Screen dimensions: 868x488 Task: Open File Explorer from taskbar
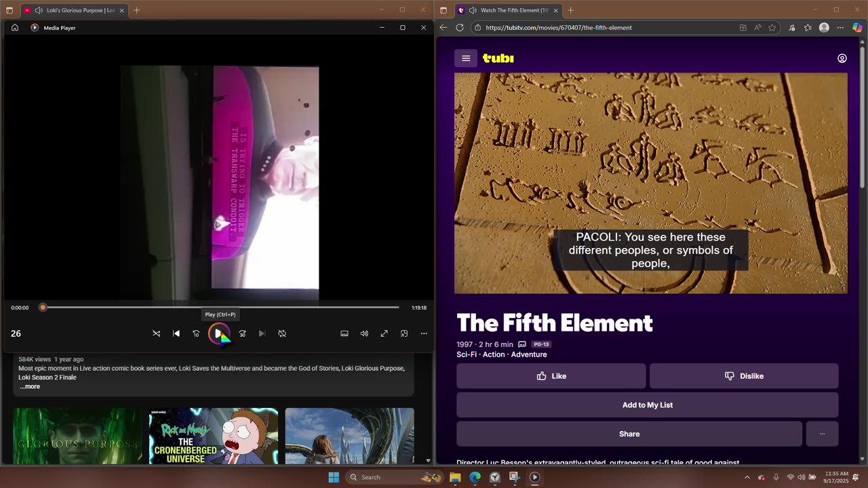(x=455, y=477)
